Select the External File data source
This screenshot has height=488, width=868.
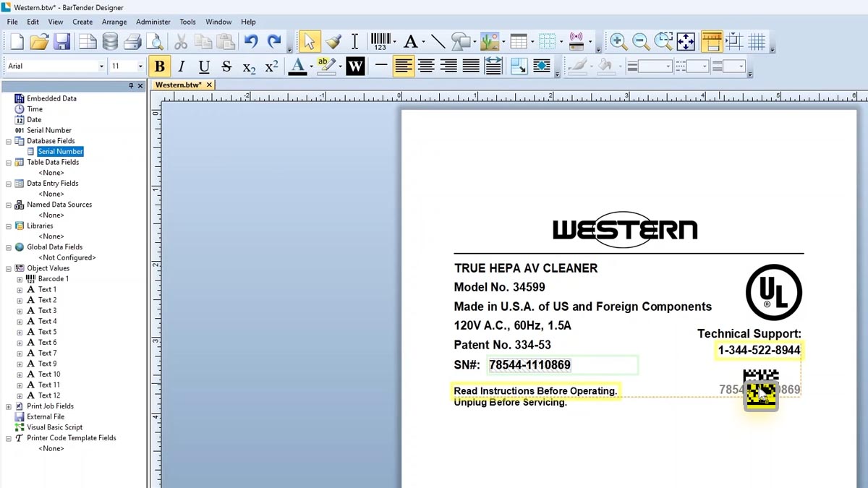[46, 416]
